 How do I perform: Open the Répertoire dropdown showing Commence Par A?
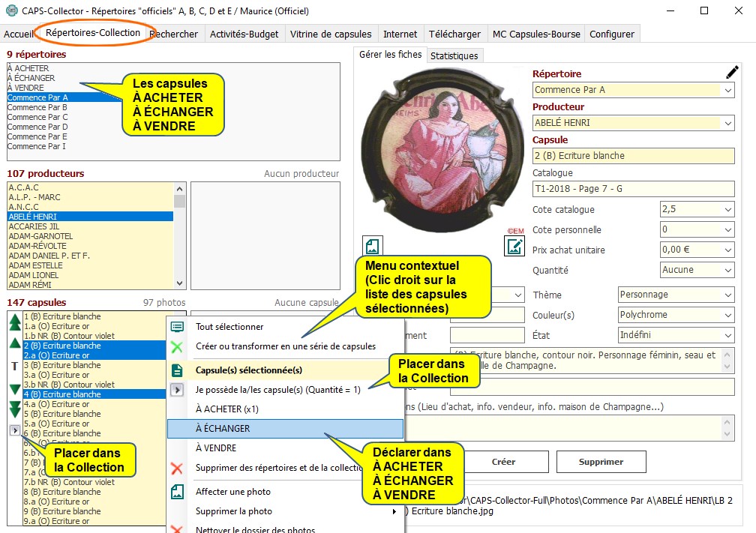[x=728, y=90]
